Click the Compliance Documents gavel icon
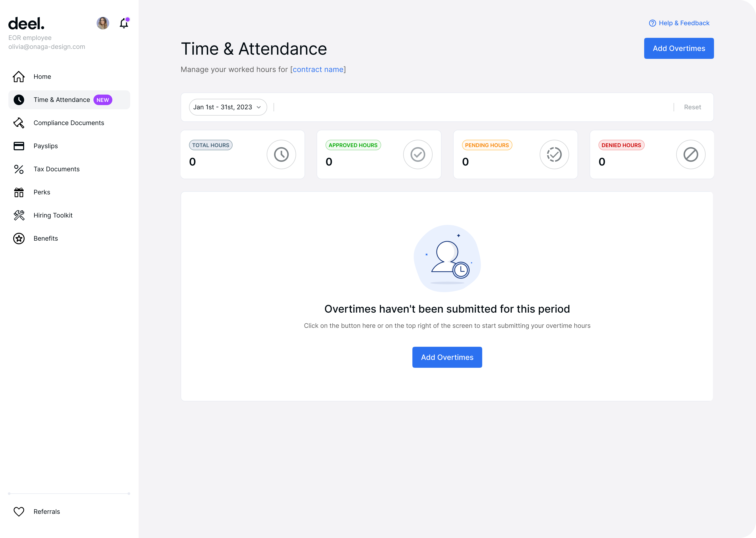 pos(19,123)
